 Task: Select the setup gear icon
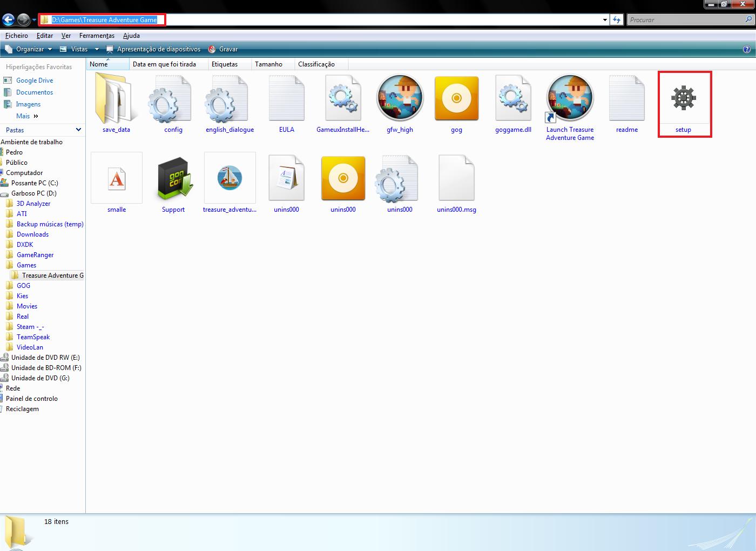[684, 98]
